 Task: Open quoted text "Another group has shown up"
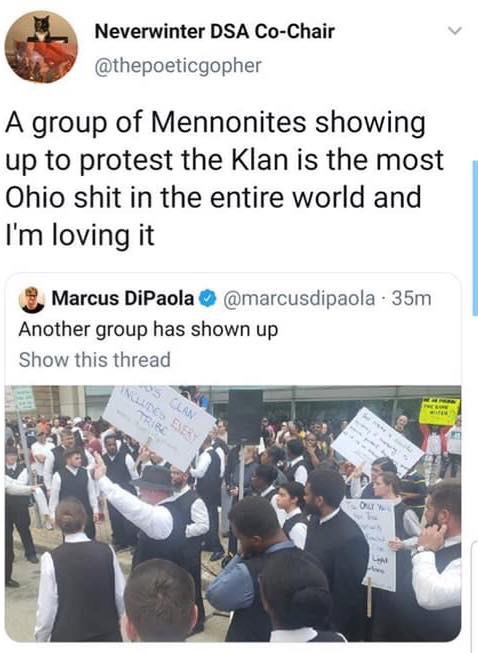click(x=148, y=329)
